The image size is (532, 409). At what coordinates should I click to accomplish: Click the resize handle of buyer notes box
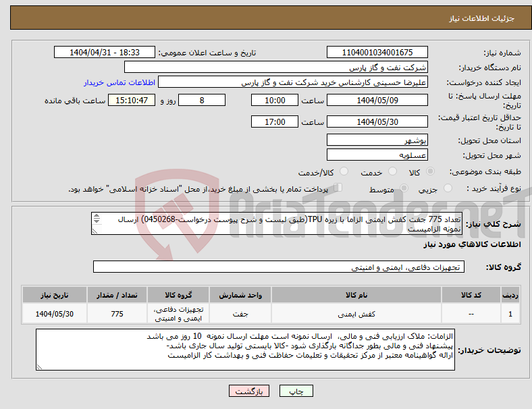39,366
